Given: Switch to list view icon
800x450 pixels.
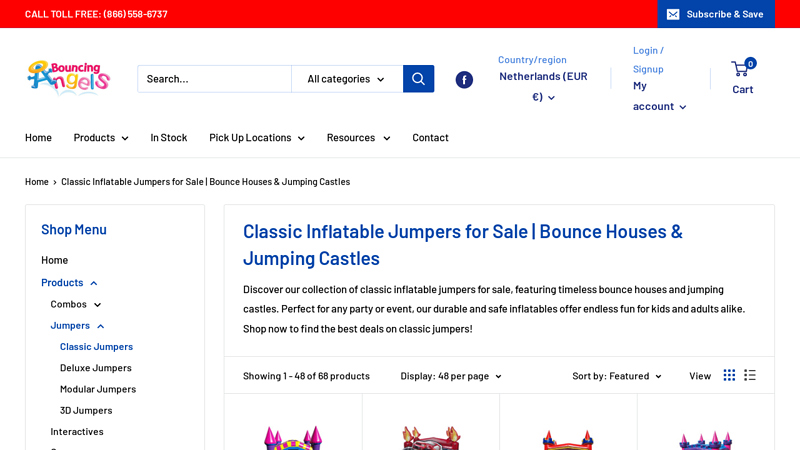Looking at the screenshot, I should point(749,376).
